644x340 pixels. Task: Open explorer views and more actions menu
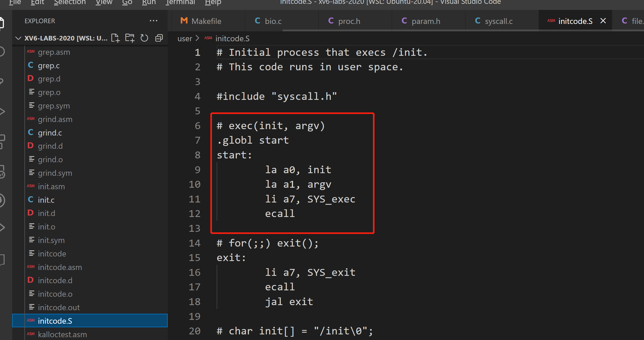pos(153,21)
